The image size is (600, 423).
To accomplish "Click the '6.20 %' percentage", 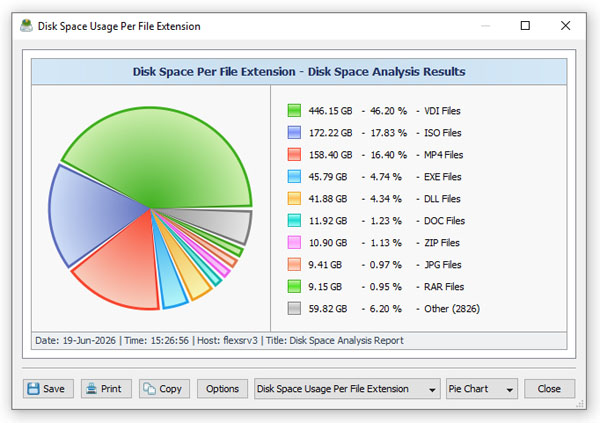I will pos(386,309).
